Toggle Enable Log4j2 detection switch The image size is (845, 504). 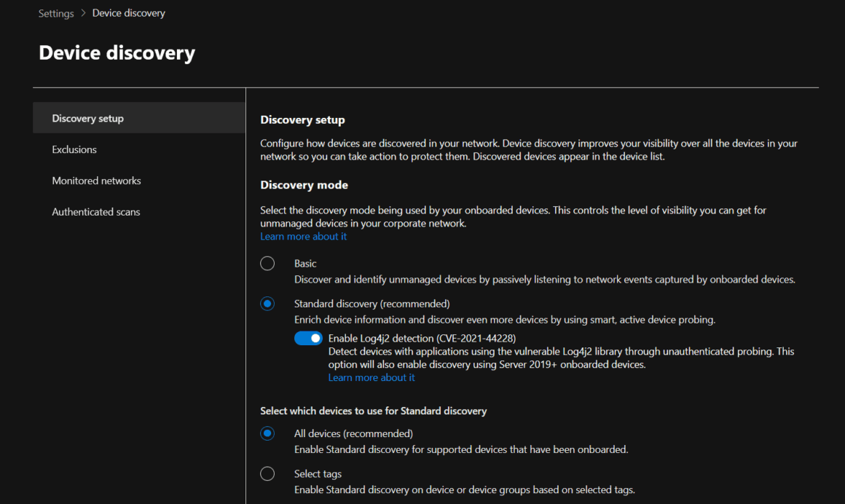point(308,338)
